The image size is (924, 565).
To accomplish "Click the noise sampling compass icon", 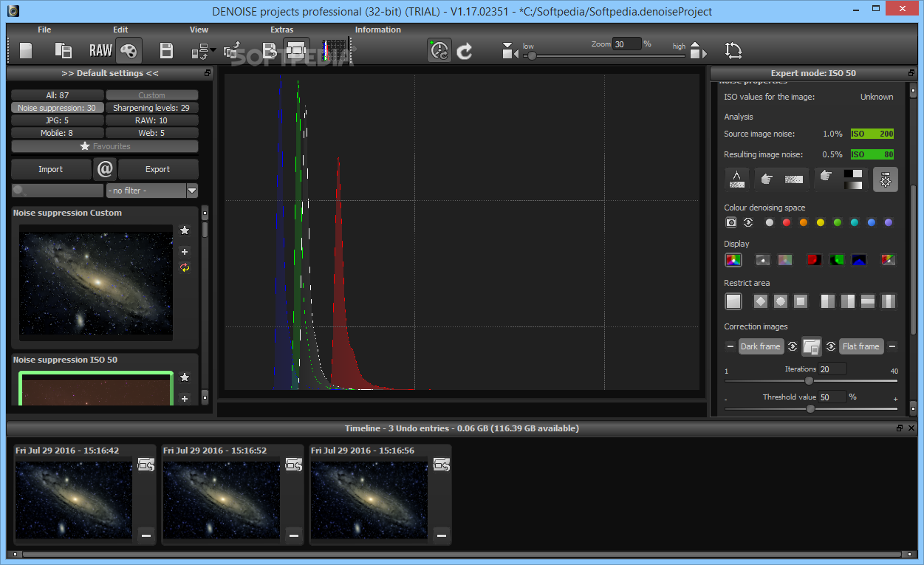I will 736,179.
